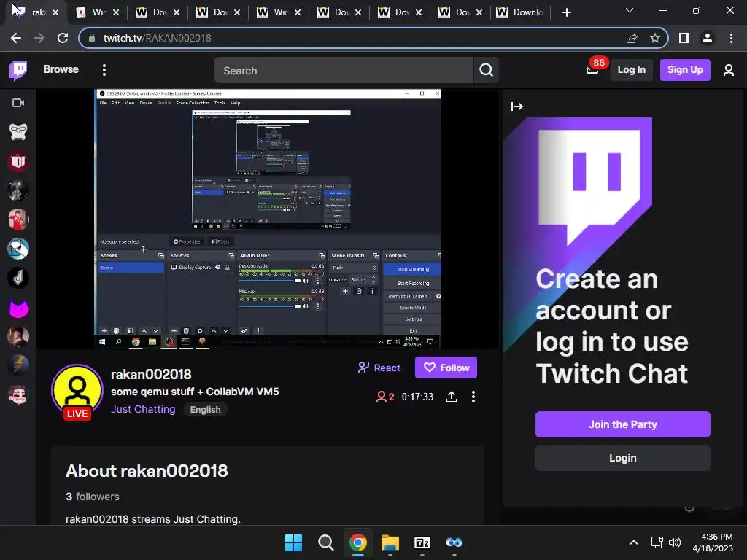Click the React button

tap(379, 367)
